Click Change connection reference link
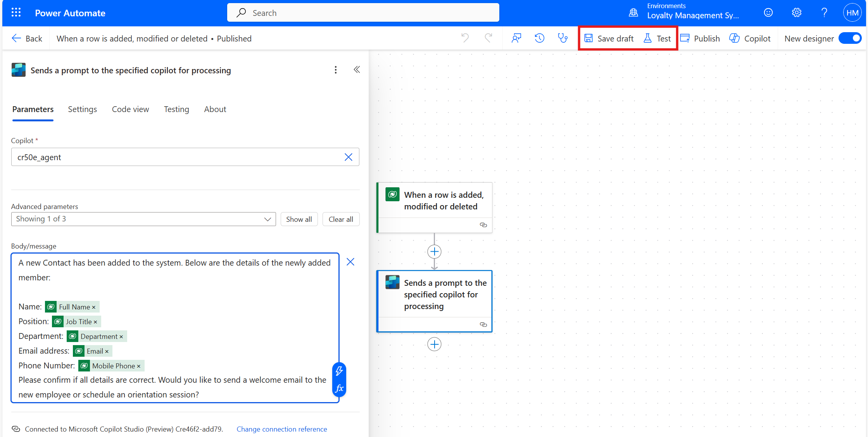Image resolution: width=868 pixels, height=437 pixels. point(281,429)
